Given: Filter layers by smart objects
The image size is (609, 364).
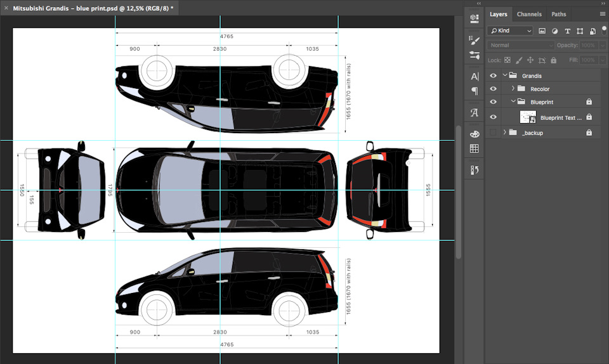Looking at the screenshot, I should pyautogui.click(x=593, y=30).
